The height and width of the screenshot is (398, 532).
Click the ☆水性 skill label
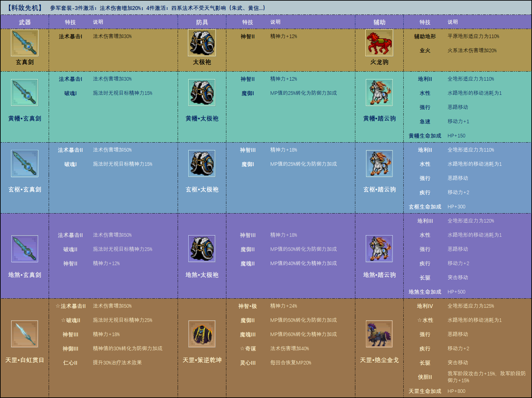(x=425, y=320)
